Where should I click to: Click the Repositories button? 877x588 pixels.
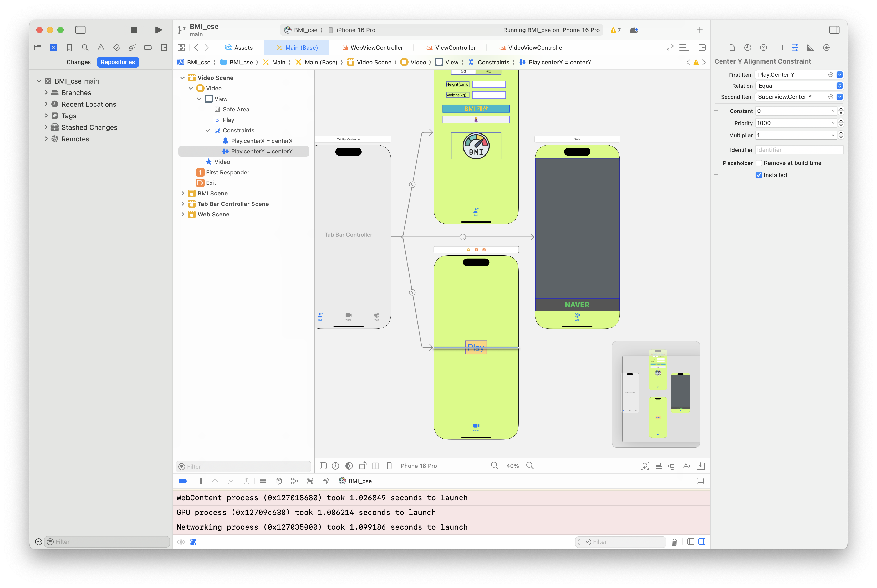[x=118, y=62]
